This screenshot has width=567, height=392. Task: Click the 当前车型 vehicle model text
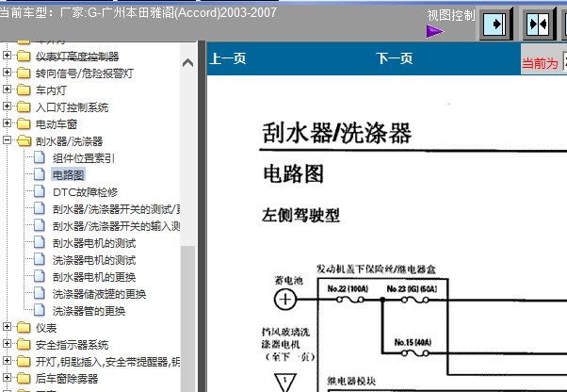138,12
